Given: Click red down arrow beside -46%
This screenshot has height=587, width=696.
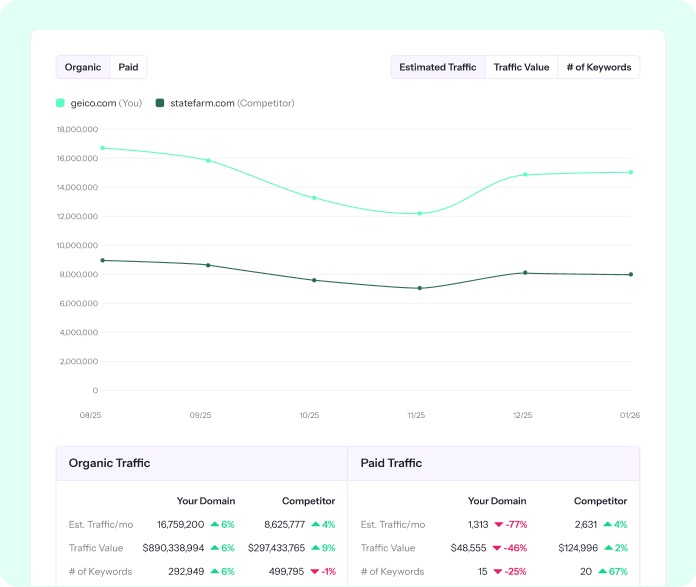Looking at the screenshot, I should [x=497, y=548].
